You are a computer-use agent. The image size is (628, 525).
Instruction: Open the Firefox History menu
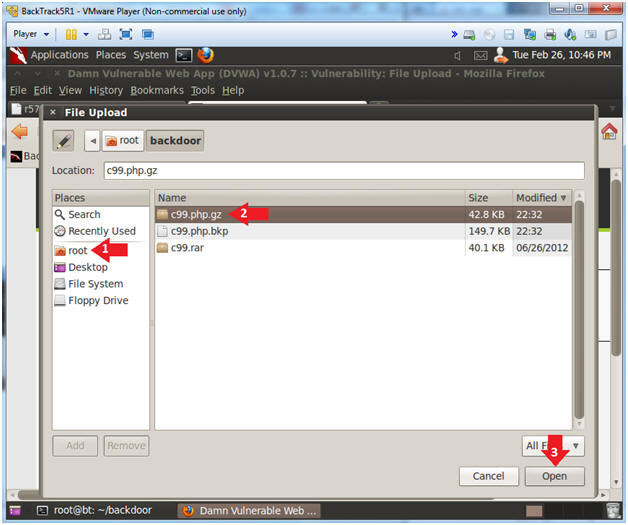106,91
